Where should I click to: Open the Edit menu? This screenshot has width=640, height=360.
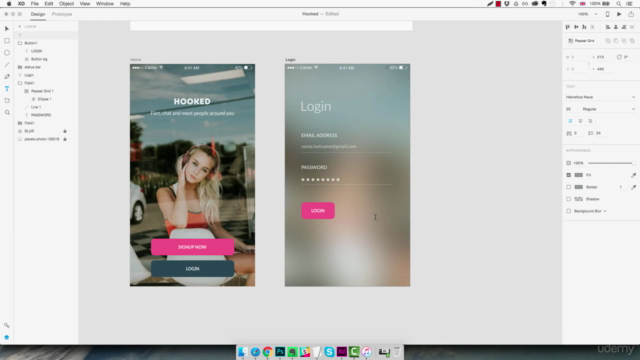[x=49, y=4]
